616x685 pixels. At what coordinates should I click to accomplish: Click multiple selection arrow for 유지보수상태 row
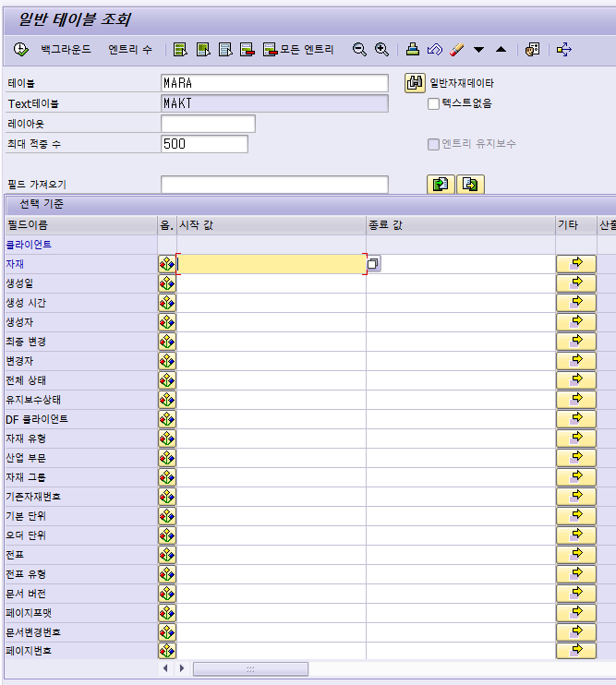coord(575,400)
